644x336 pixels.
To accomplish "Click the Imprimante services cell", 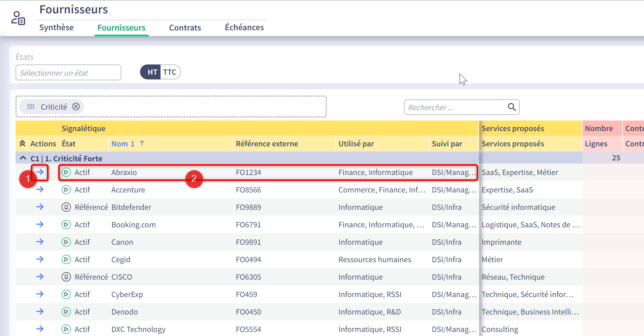I will (502, 242).
